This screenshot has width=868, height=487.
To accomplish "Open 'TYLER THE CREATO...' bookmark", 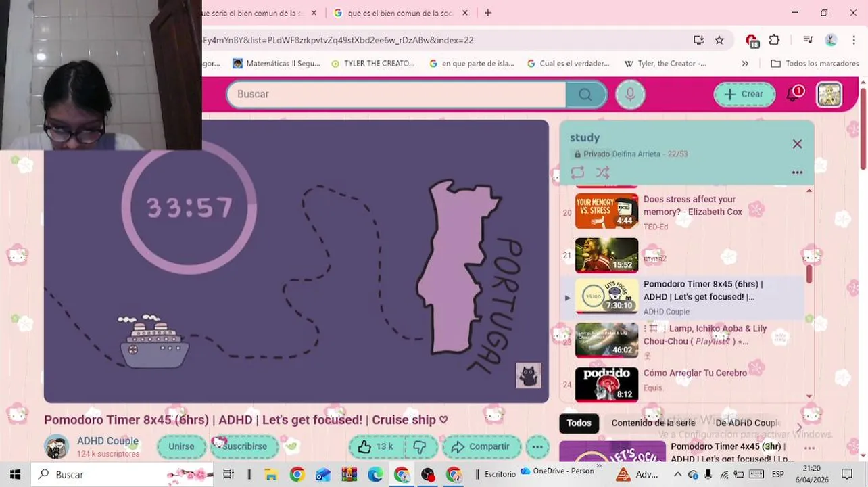I will point(373,64).
